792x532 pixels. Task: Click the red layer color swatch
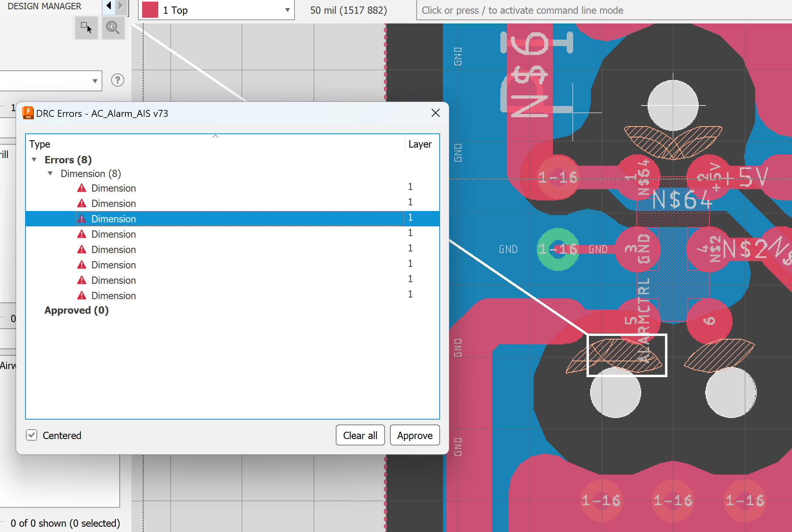coord(149,10)
